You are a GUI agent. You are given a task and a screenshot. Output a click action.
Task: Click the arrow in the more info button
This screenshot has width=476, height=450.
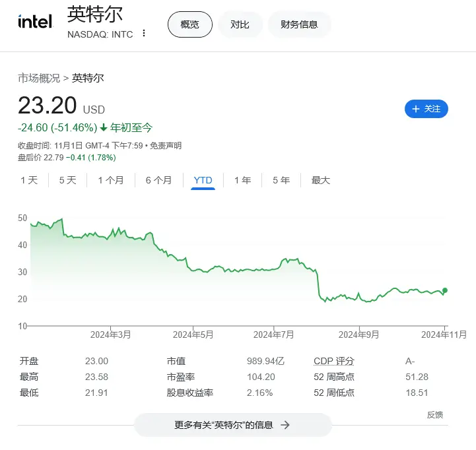pos(285,425)
